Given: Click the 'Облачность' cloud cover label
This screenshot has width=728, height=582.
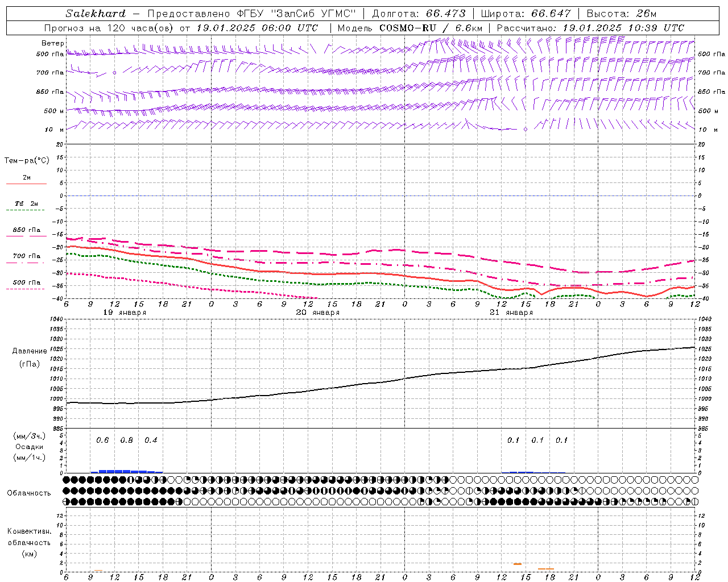Looking at the screenshot, I should [x=29, y=493].
